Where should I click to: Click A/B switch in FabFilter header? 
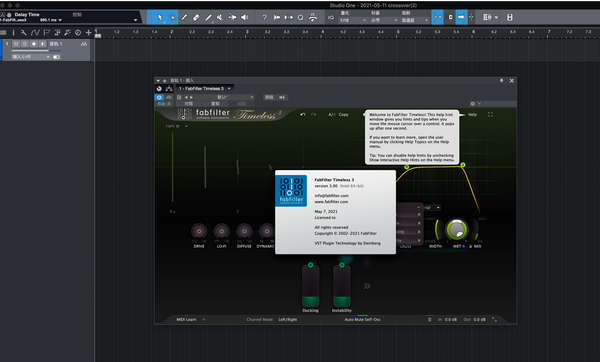click(x=331, y=114)
